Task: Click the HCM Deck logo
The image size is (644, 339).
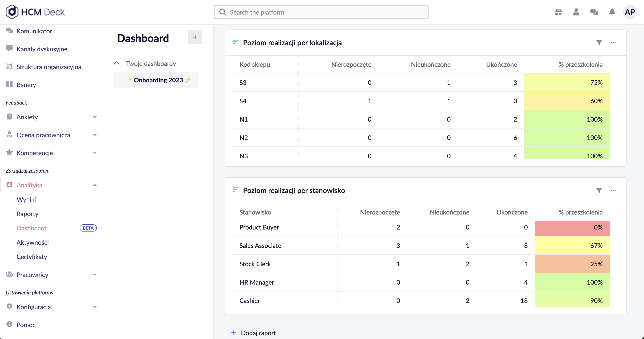Action: (x=35, y=12)
